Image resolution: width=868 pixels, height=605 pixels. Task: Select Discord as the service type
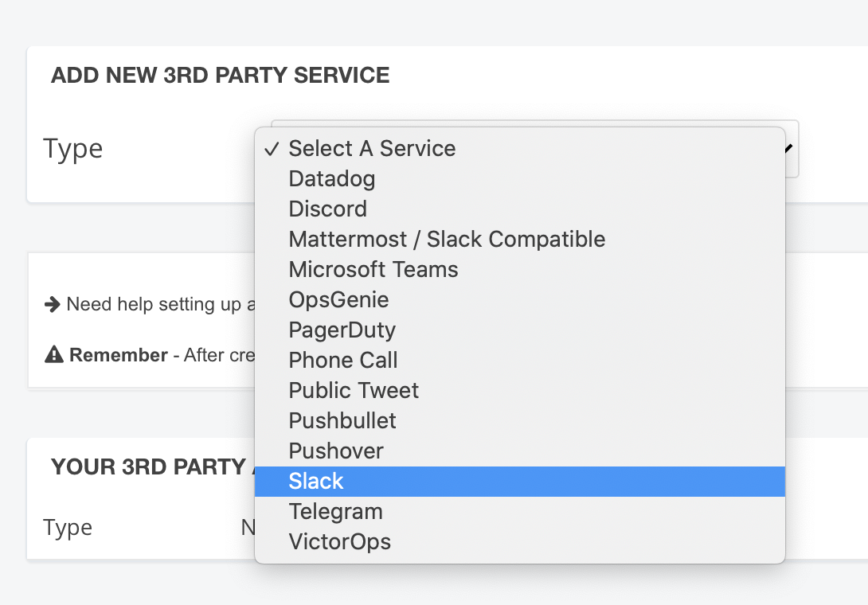point(328,209)
